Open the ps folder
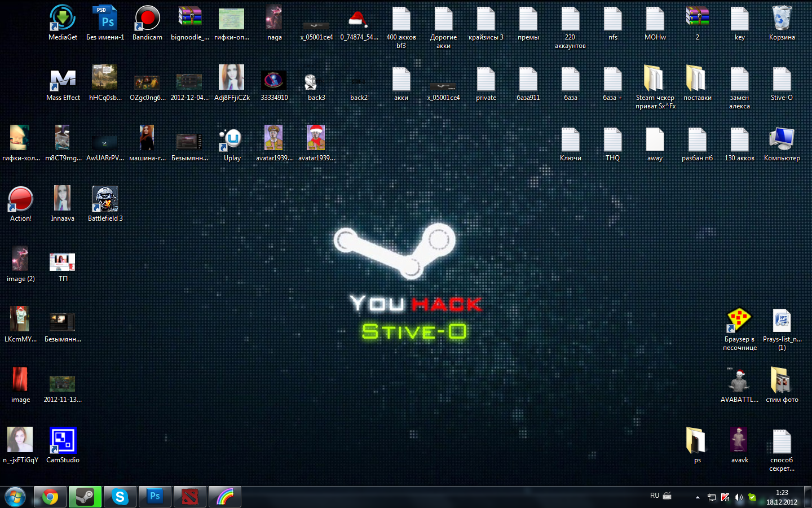This screenshot has height=508, width=812. click(x=697, y=445)
